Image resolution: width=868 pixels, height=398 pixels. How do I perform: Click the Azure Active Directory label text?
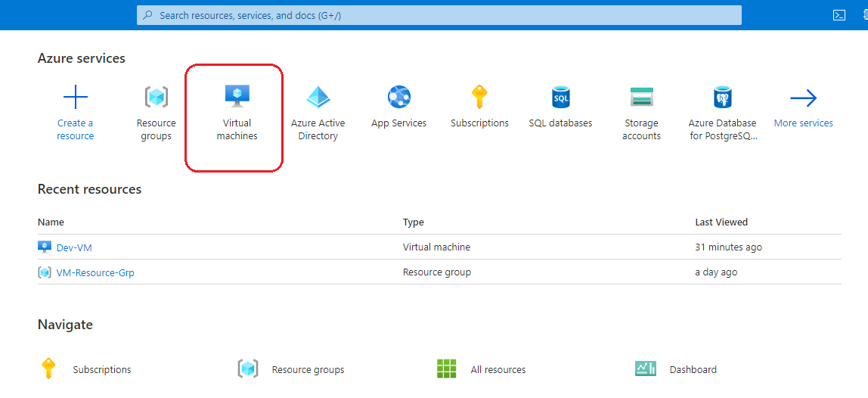coord(318,129)
